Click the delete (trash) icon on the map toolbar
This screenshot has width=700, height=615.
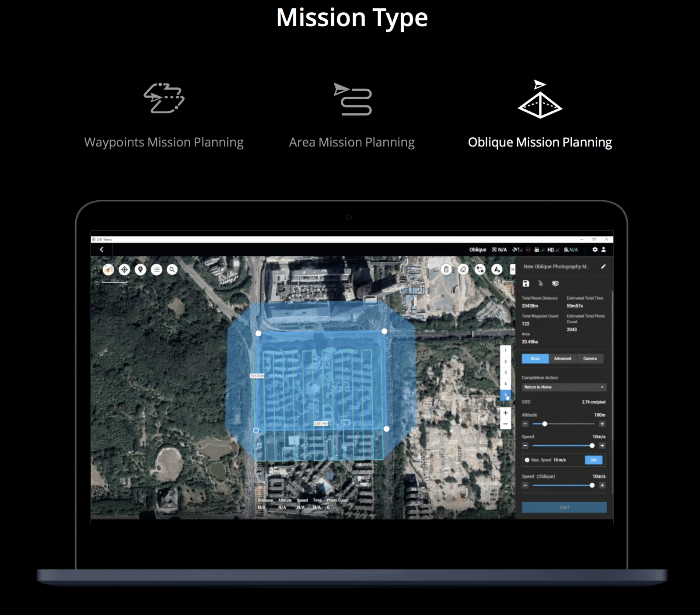click(x=447, y=270)
